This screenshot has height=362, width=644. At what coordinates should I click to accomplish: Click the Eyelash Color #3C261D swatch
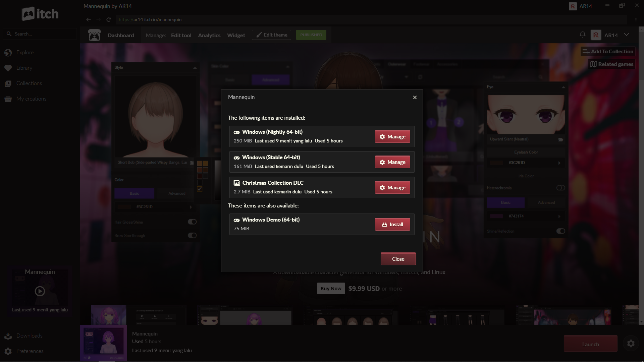525,163
